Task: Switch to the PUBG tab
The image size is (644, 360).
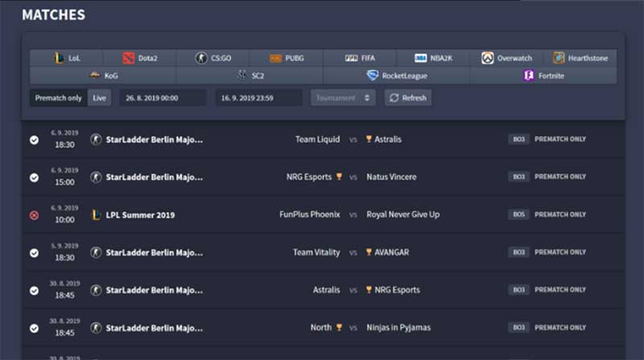Action: point(287,58)
